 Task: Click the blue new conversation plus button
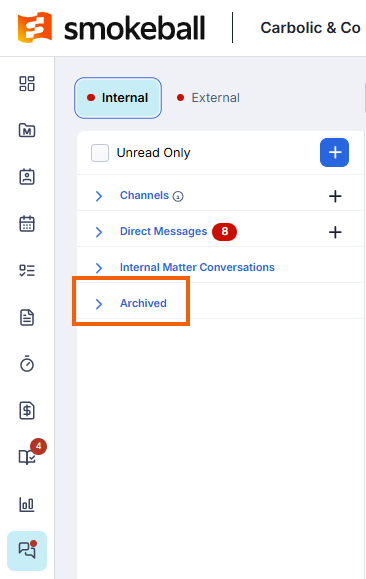point(334,153)
